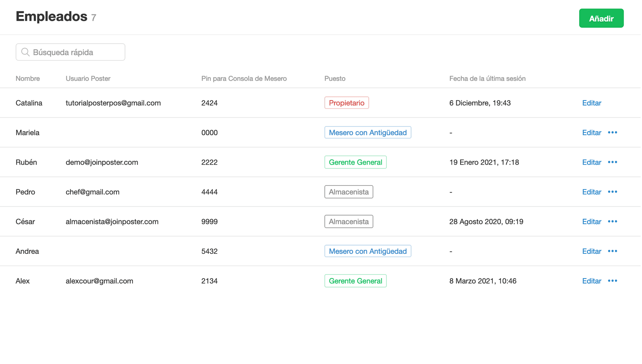Select the name César
Viewport: 642px width, 364px height.
tap(25, 222)
